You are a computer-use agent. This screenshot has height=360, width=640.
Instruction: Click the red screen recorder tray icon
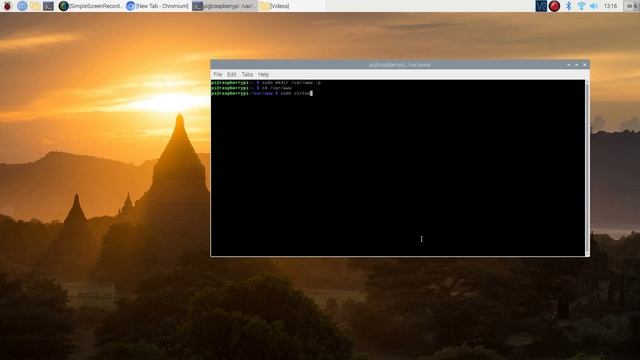[x=554, y=6]
